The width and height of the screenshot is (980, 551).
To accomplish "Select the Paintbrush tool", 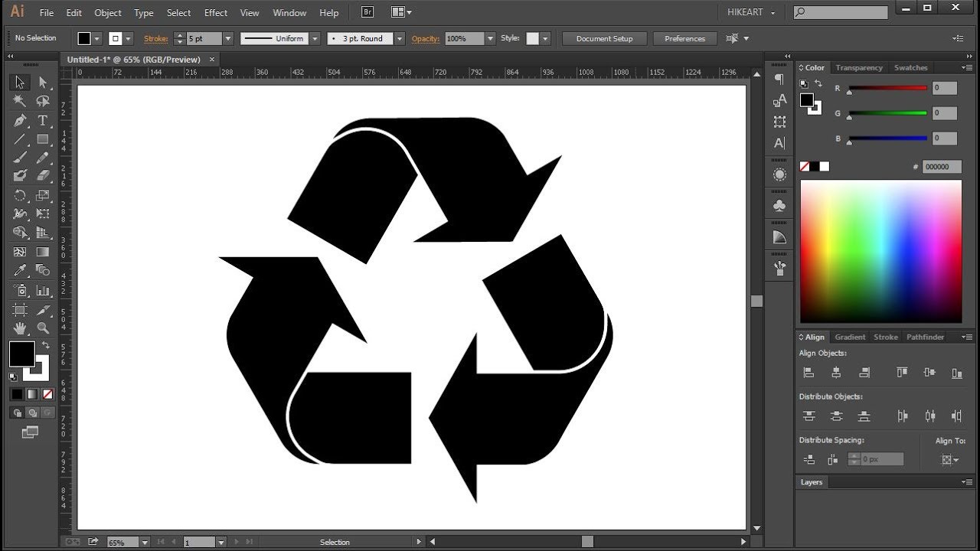I will [20, 157].
